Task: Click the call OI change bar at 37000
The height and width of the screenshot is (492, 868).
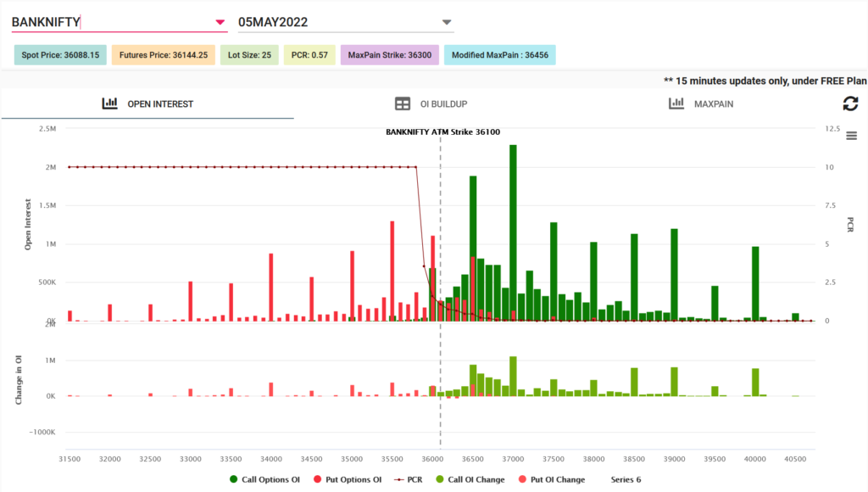Action: [513, 376]
